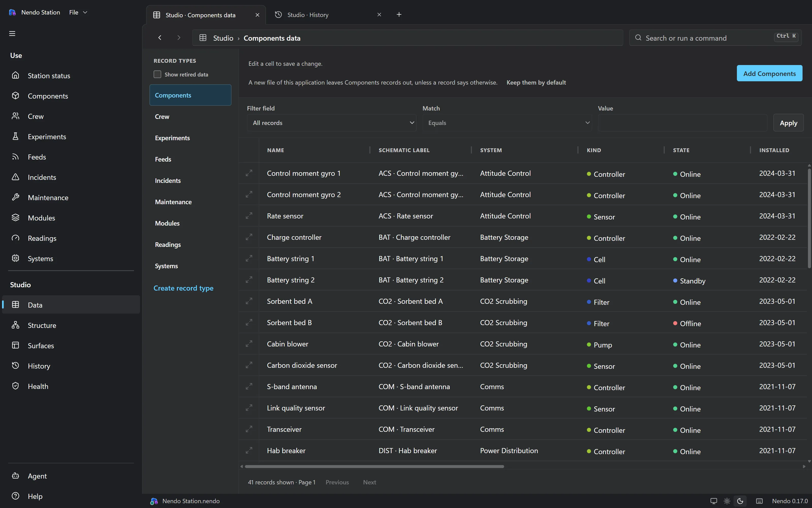The image size is (812, 508).
Task: Enable Show retired data checkbox
Action: coord(157,74)
